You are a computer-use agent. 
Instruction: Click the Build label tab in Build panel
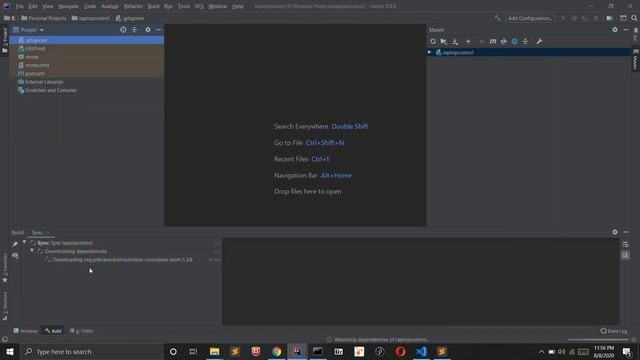click(18, 232)
